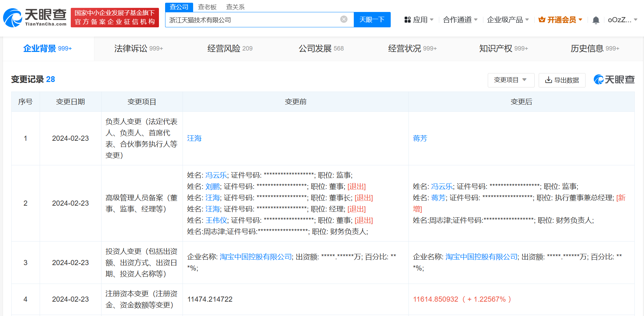Open 蒋芳 执行董事兼总经理 link in 变更后
The width and height of the screenshot is (644, 316).
pos(439,198)
